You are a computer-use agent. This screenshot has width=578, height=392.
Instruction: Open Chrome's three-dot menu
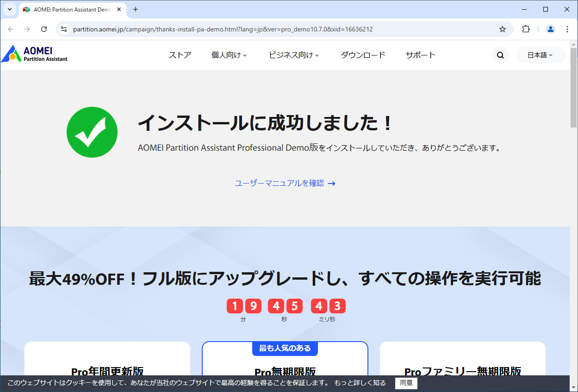[x=567, y=29]
